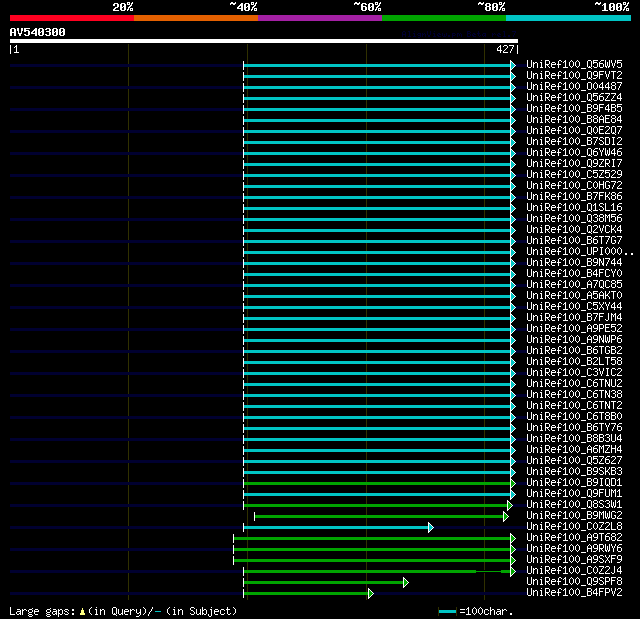Select UniRef100_B6TGB2 entry text
Screen dimensions: 640x619
(x=574, y=351)
